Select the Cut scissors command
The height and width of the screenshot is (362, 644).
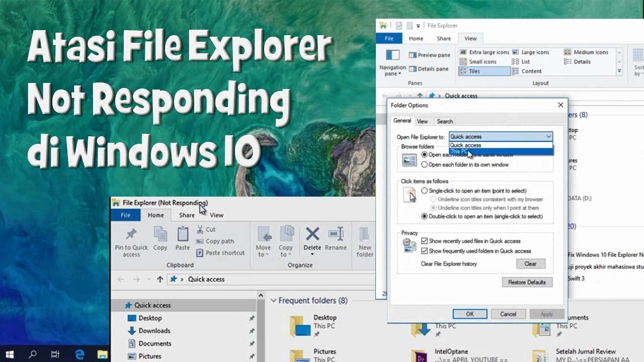[x=206, y=229]
